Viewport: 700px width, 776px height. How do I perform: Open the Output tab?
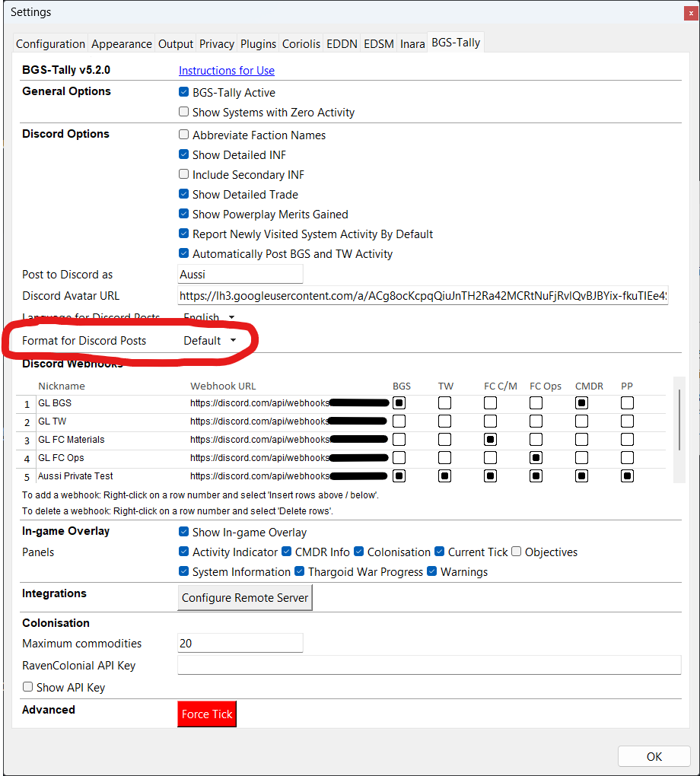(x=175, y=44)
